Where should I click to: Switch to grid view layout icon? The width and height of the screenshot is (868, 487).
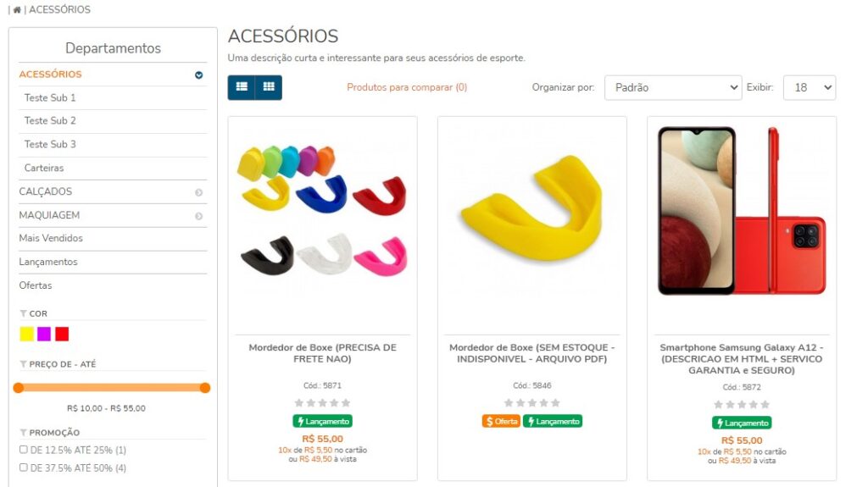[269, 87]
